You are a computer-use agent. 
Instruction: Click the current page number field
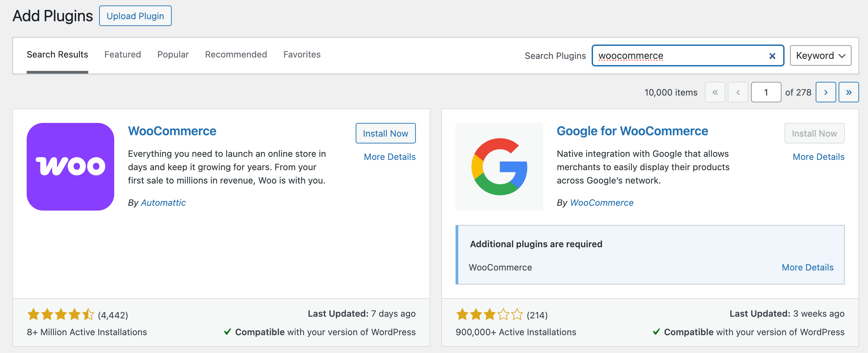(x=766, y=92)
